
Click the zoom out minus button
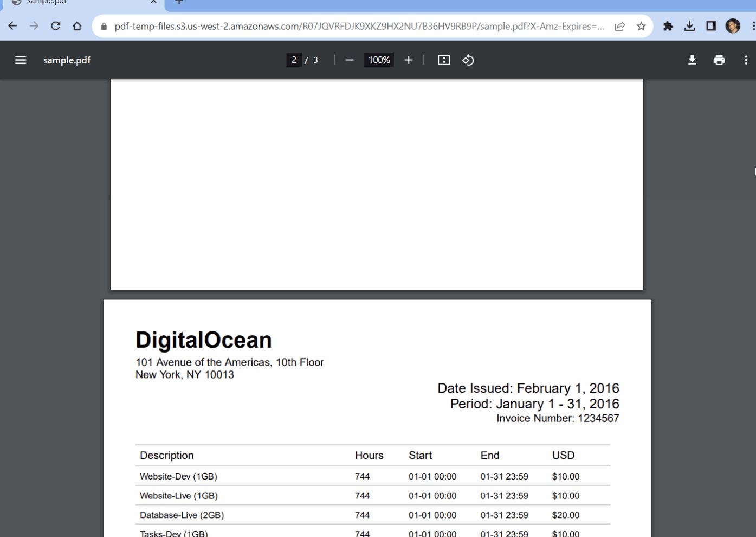tap(350, 60)
